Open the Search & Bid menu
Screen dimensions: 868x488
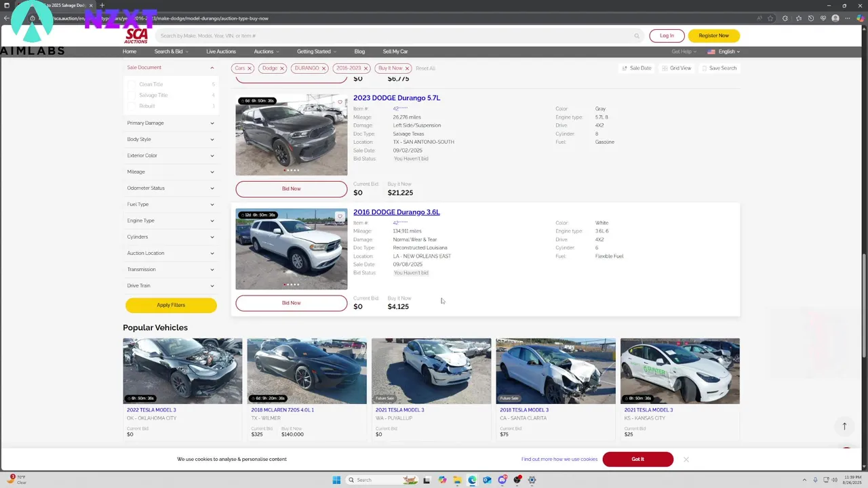[171, 52]
